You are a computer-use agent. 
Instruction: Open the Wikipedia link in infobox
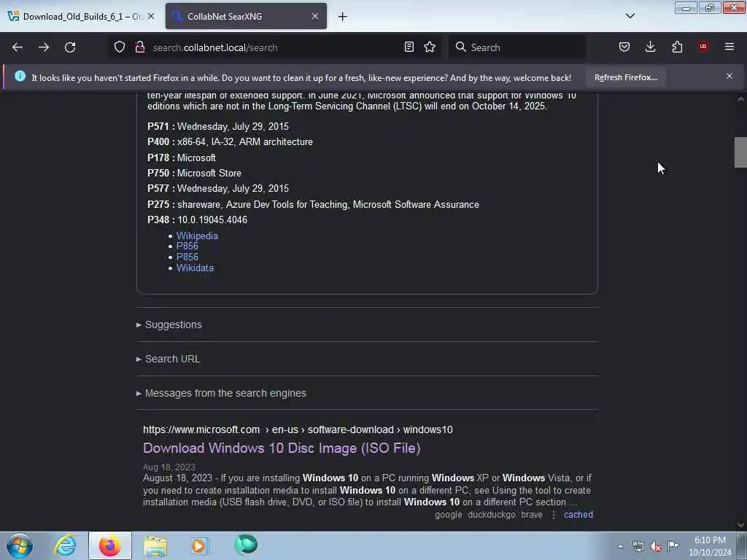(x=197, y=236)
